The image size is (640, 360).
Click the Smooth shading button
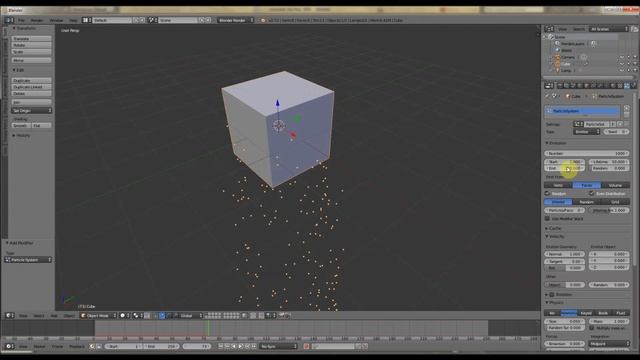point(21,125)
